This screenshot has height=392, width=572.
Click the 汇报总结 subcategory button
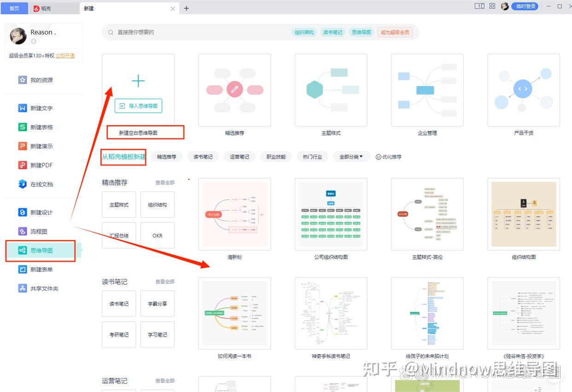pos(119,236)
